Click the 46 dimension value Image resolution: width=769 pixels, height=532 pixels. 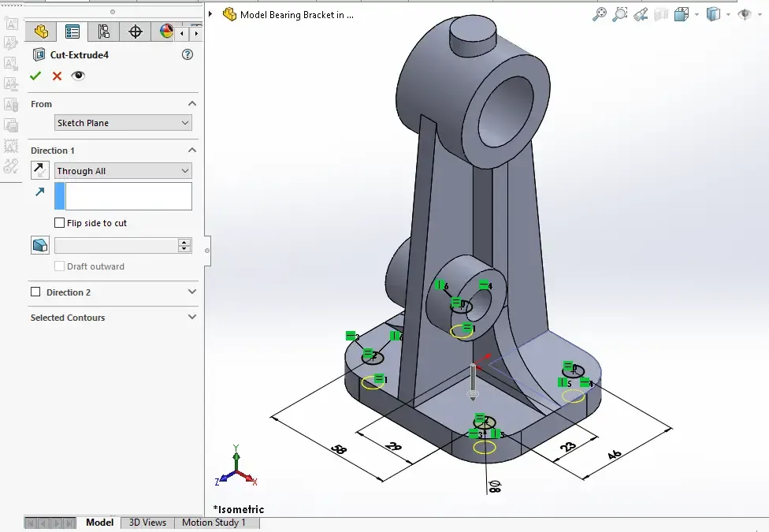(x=614, y=455)
